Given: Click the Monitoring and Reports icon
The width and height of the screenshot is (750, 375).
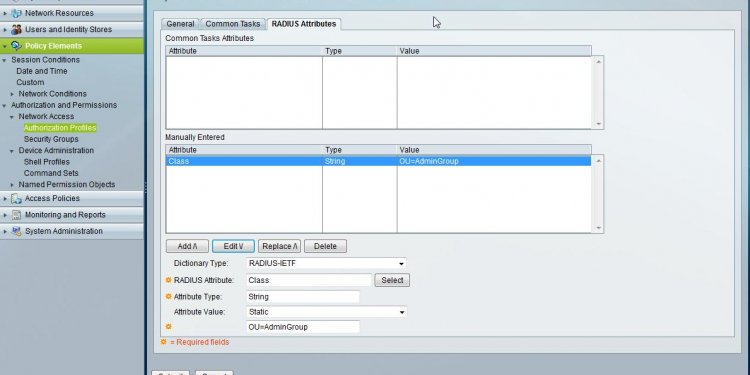Looking at the screenshot, I should tap(17, 215).
